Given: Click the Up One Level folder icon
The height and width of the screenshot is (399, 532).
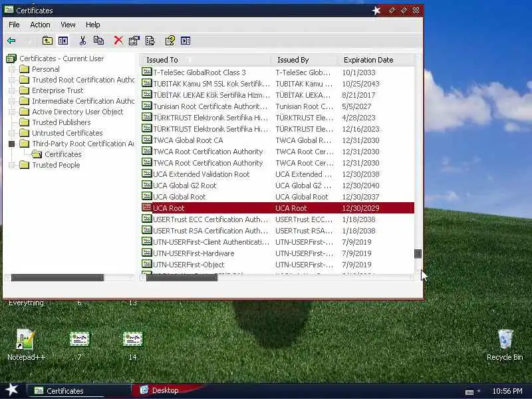Looking at the screenshot, I should tap(47, 41).
